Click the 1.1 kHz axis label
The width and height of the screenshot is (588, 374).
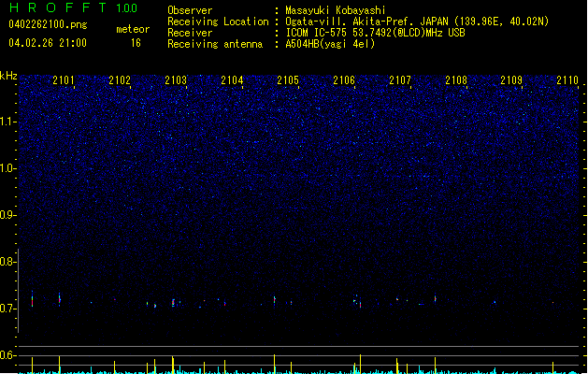point(7,122)
